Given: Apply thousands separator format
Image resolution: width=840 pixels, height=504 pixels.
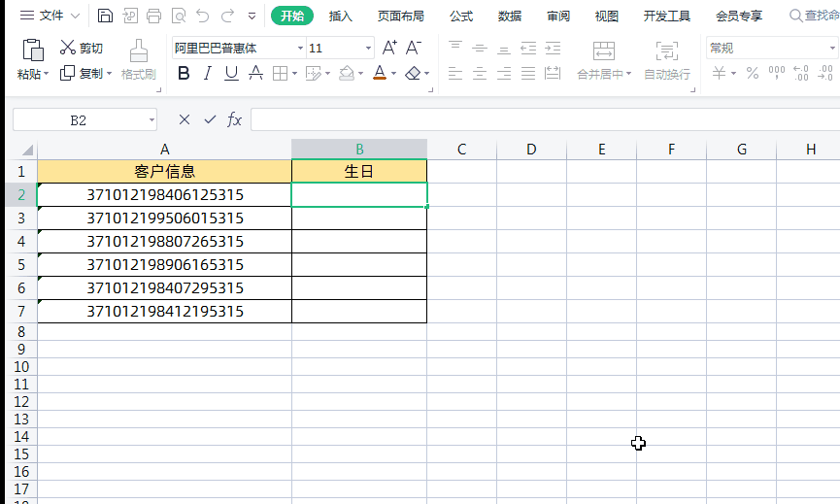Looking at the screenshot, I should point(777,73).
